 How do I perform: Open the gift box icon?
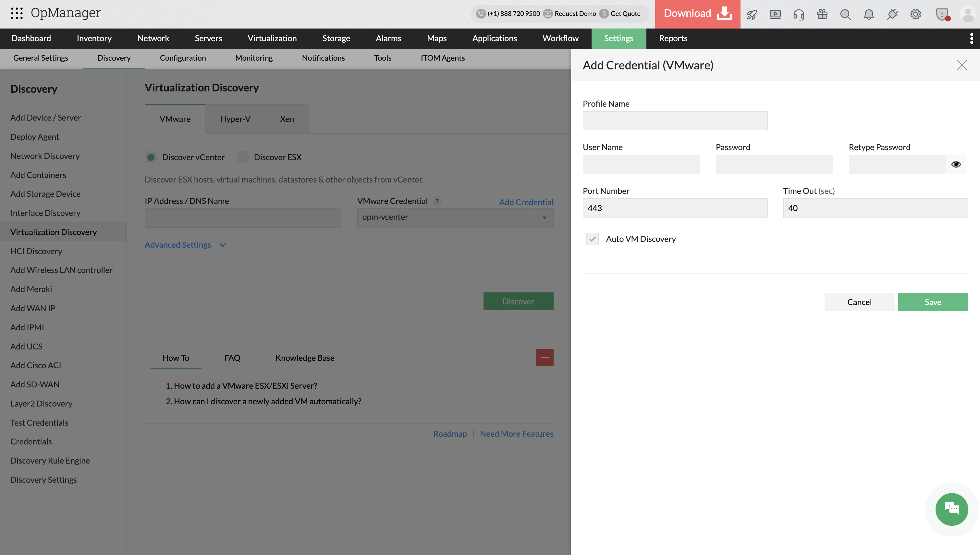coord(822,15)
